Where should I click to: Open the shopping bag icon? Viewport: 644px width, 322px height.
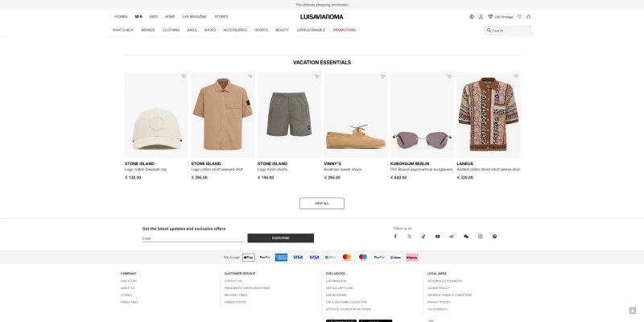point(529,17)
